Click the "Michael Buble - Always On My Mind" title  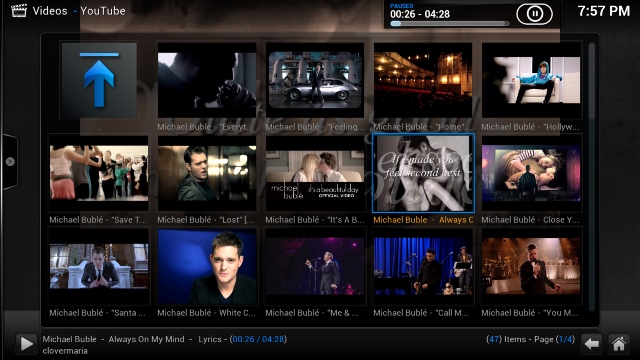pyautogui.click(x=113, y=339)
